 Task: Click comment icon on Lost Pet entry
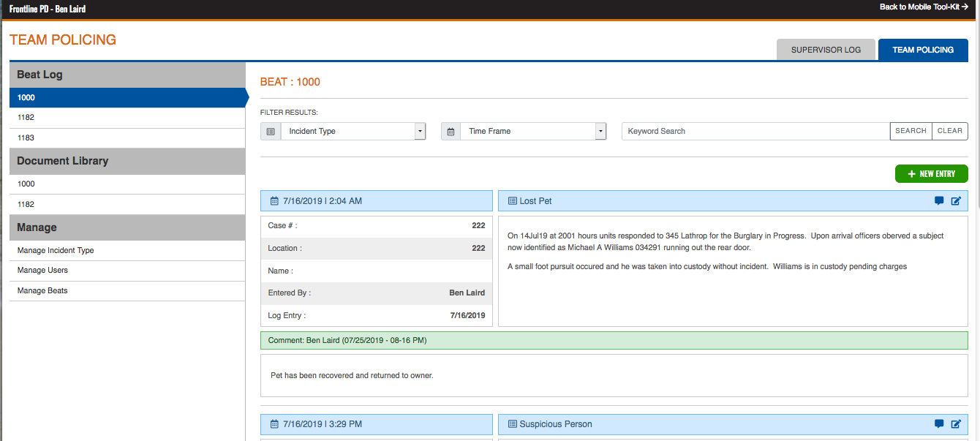[x=939, y=201]
